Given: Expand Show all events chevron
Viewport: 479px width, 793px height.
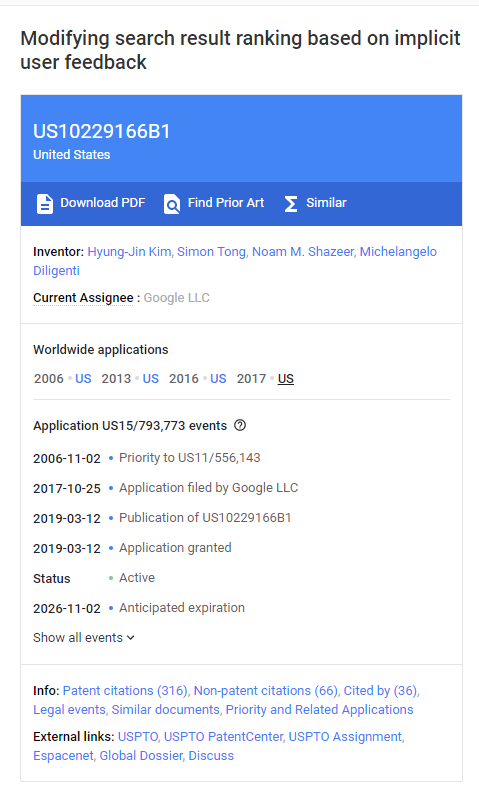Looking at the screenshot, I should pos(130,638).
